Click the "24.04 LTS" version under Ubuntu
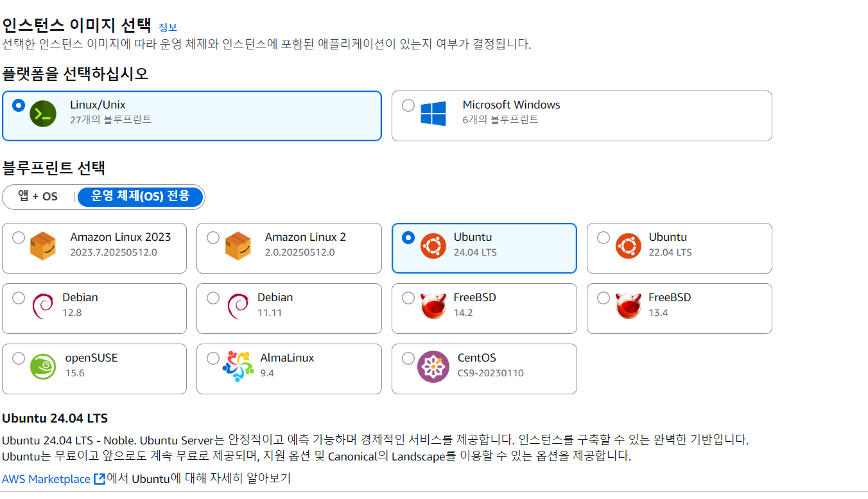The height and width of the screenshot is (499, 868). [475, 252]
